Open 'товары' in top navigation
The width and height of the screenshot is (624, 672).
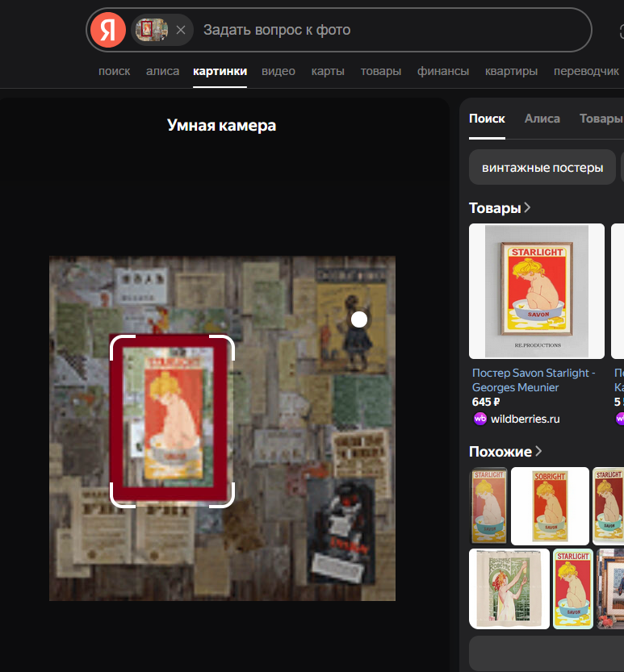(381, 71)
